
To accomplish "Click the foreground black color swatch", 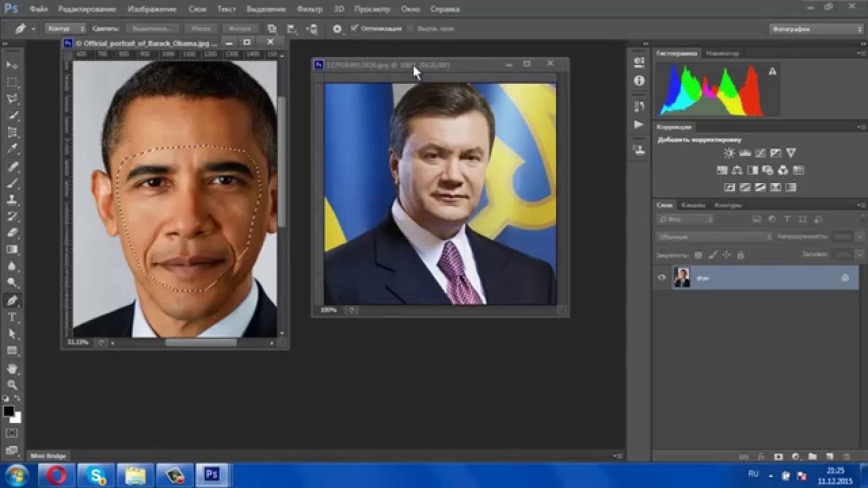I will coord(8,411).
